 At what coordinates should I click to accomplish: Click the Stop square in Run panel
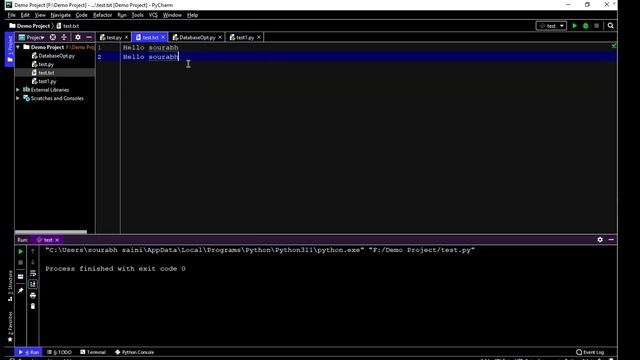click(x=20, y=262)
